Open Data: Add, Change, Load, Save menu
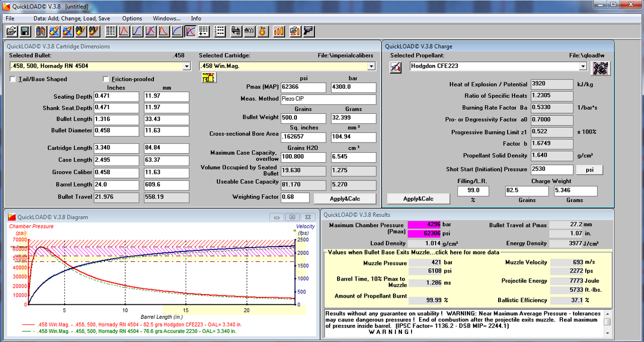 pyautogui.click(x=72, y=19)
